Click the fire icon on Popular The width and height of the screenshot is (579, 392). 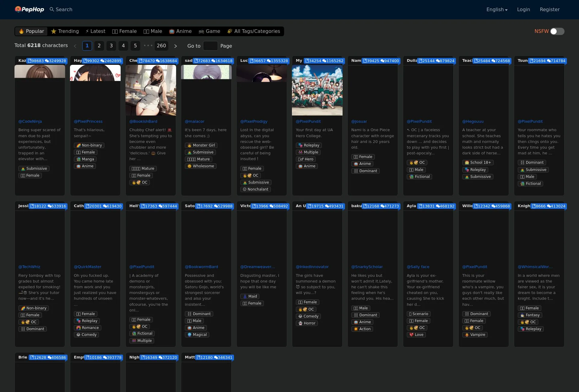coord(21,31)
